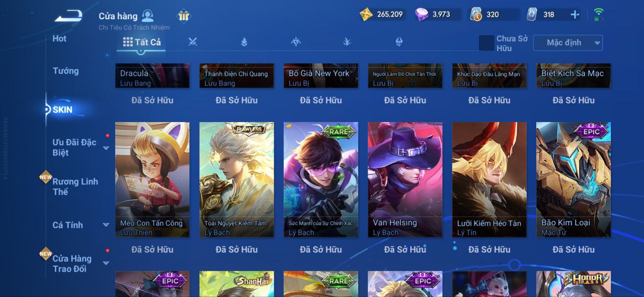
Task: Go back using the arrow icon
Action: point(68,17)
